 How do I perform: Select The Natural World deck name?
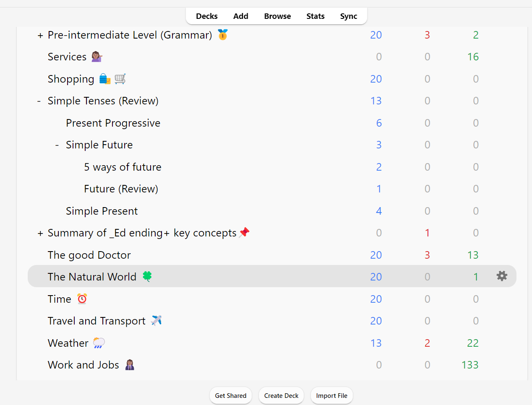92,277
